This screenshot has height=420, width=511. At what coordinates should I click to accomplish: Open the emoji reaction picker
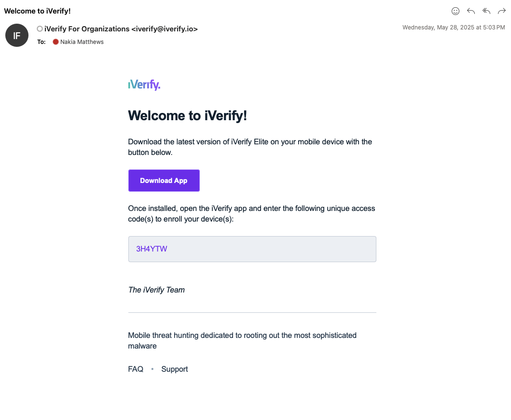tap(455, 11)
